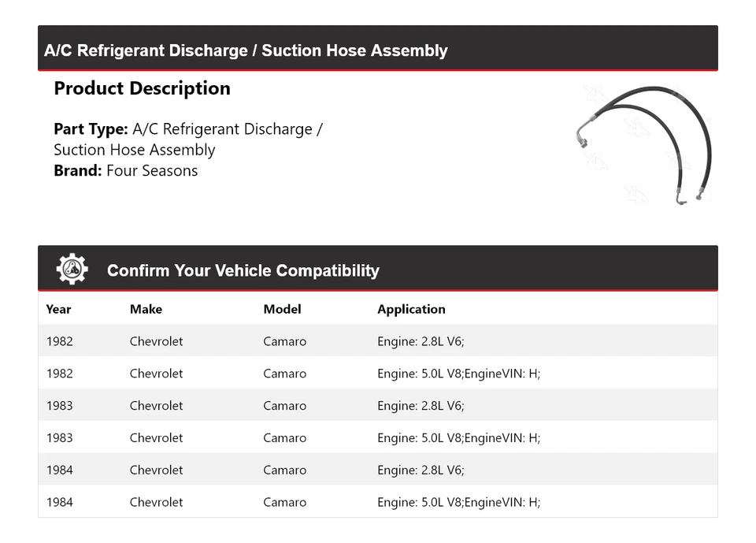Click the Model column header
Image resolution: width=756 pixels, height=543 pixels.
pyautogui.click(x=282, y=309)
